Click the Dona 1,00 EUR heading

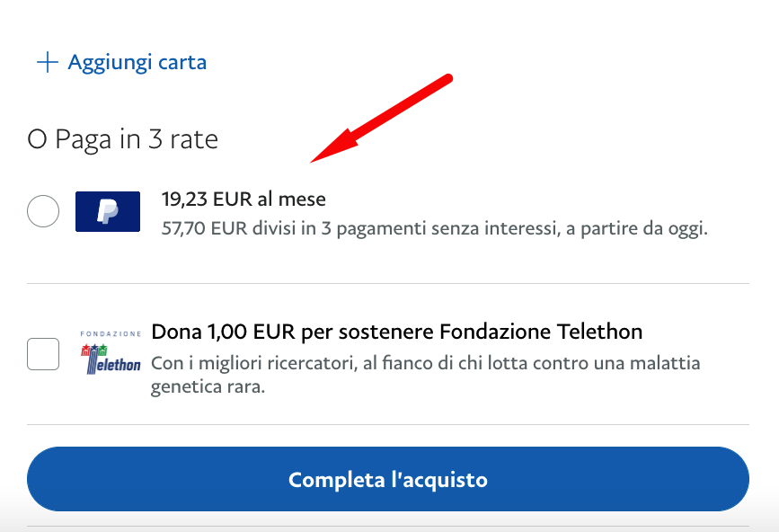(x=396, y=332)
